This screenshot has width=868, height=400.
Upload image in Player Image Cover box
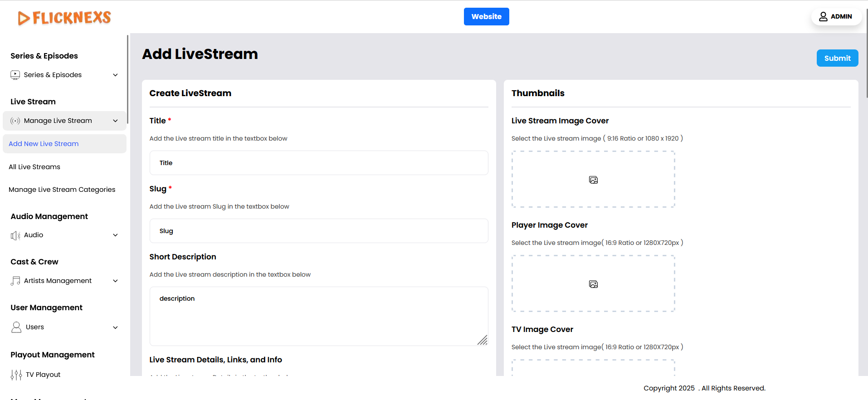coord(593,284)
